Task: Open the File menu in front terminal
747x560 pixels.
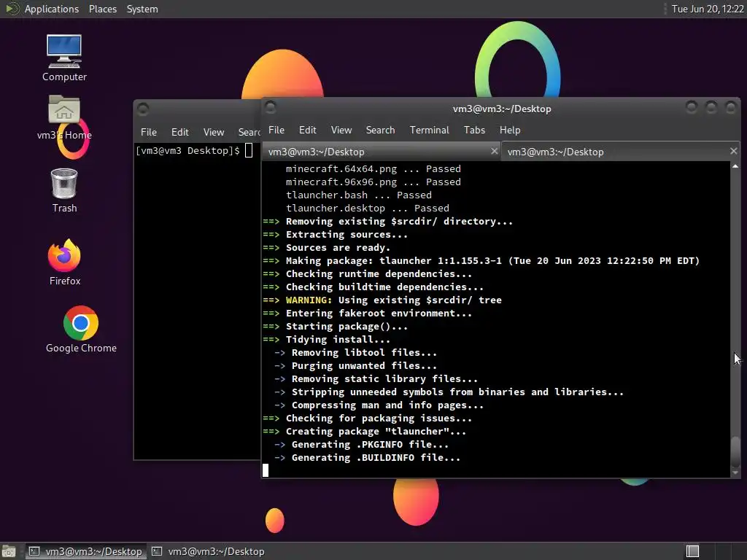Action: coord(276,130)
